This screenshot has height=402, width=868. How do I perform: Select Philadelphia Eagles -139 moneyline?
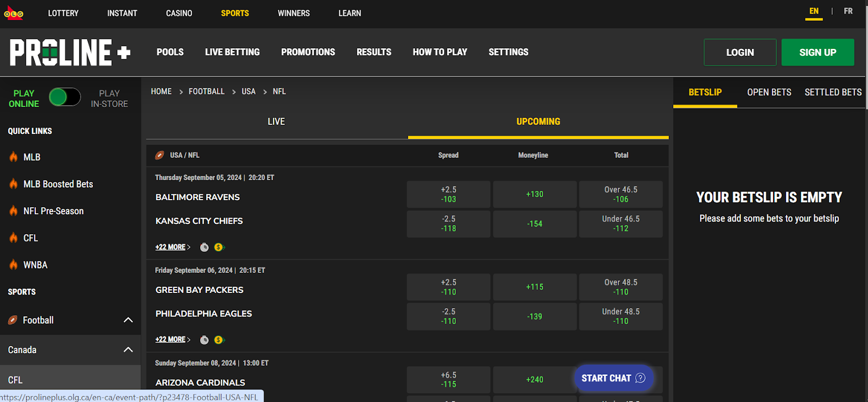pos(534,316)
